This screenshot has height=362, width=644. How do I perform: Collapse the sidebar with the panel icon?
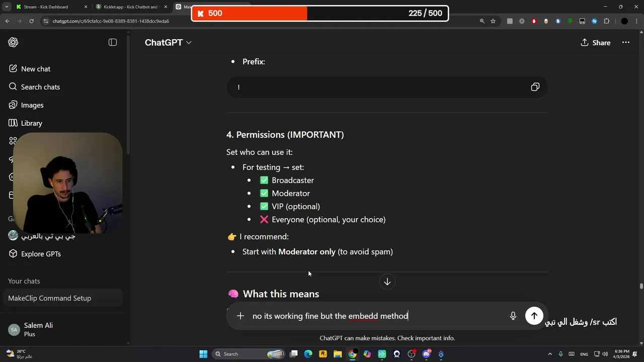click(x=113, y=42)
